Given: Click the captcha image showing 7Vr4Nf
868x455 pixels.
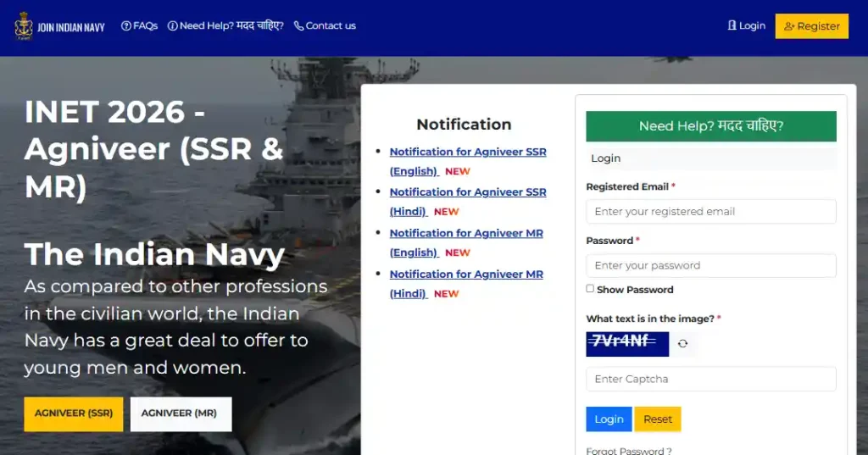Looking at the screenshot, I should tap(627, 344).
